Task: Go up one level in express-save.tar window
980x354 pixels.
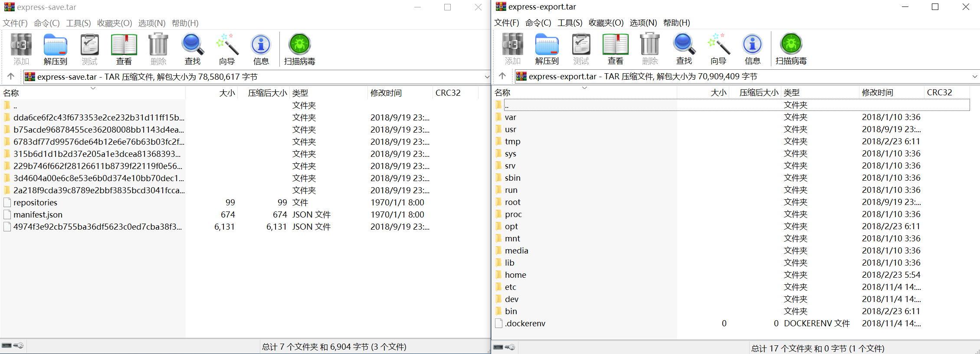Action: tap(11, 77)
